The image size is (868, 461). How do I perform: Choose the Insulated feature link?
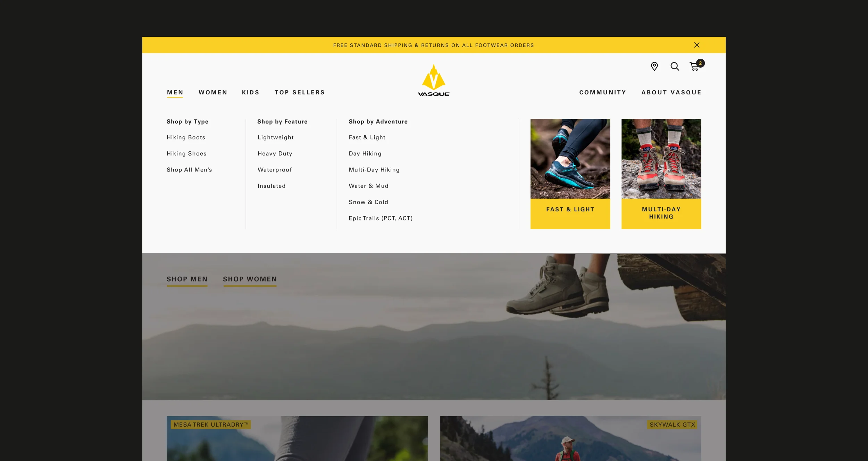(272, 186)
